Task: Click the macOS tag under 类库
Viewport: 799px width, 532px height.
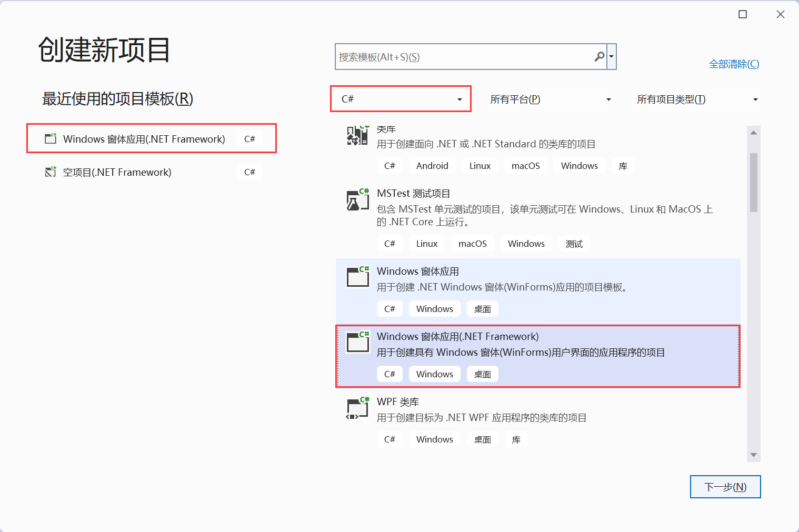Action: coord(526,166)
